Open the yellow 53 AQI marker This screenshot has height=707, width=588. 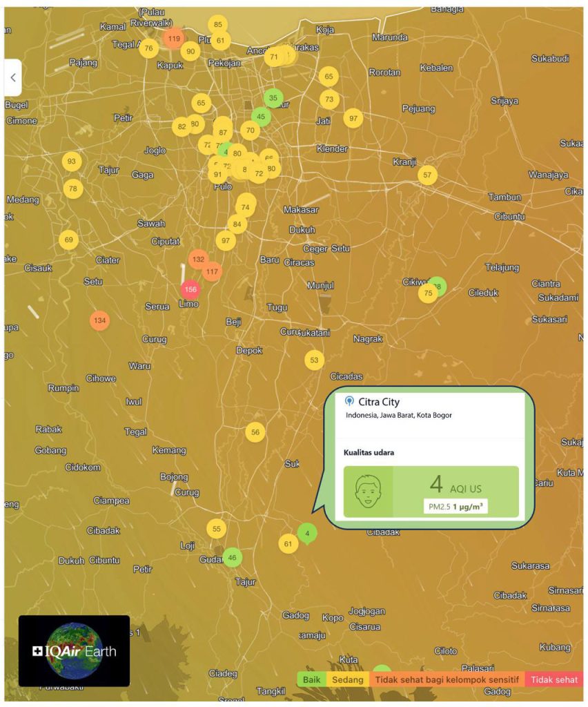pos(315,360)
